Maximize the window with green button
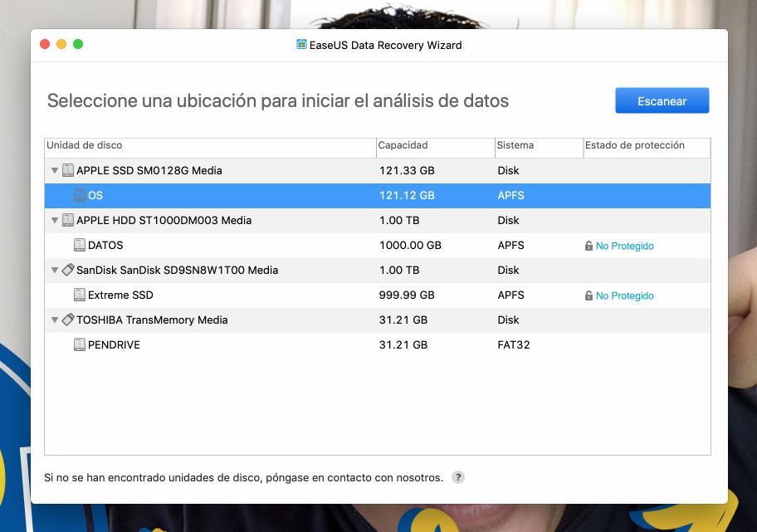 coord(78,45)
